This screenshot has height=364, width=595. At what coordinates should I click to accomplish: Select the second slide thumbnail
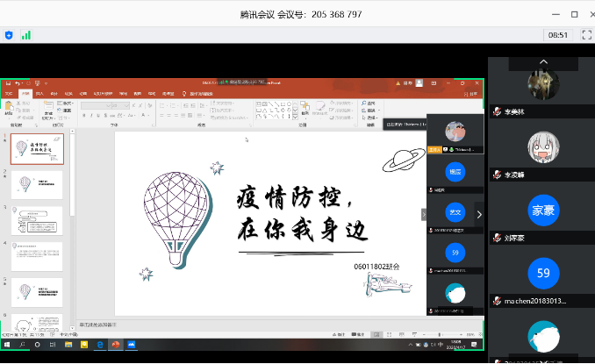tap(37, 186)
